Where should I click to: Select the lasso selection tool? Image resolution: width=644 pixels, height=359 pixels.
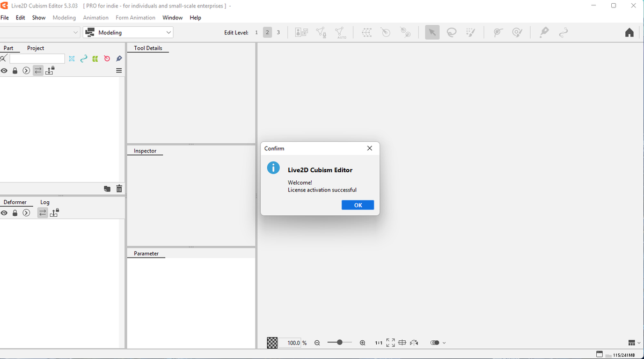pos(452,33)
